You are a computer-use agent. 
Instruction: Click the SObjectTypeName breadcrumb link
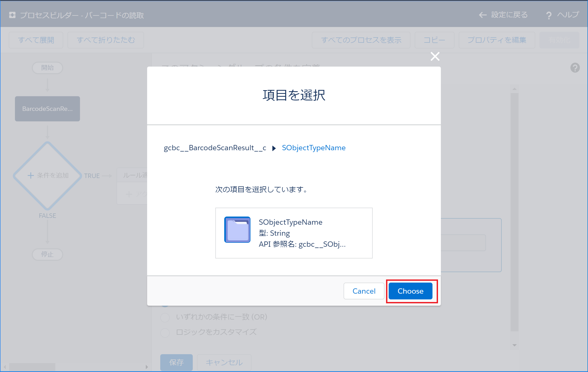[314, 148]
